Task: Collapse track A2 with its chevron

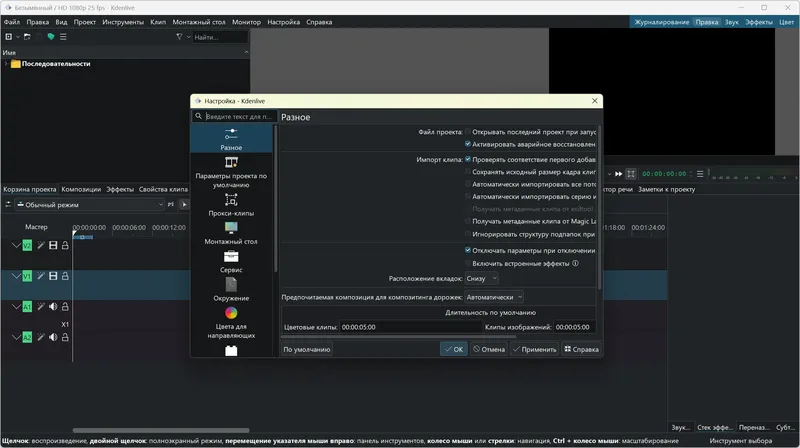Action: [x=16, y=337]
